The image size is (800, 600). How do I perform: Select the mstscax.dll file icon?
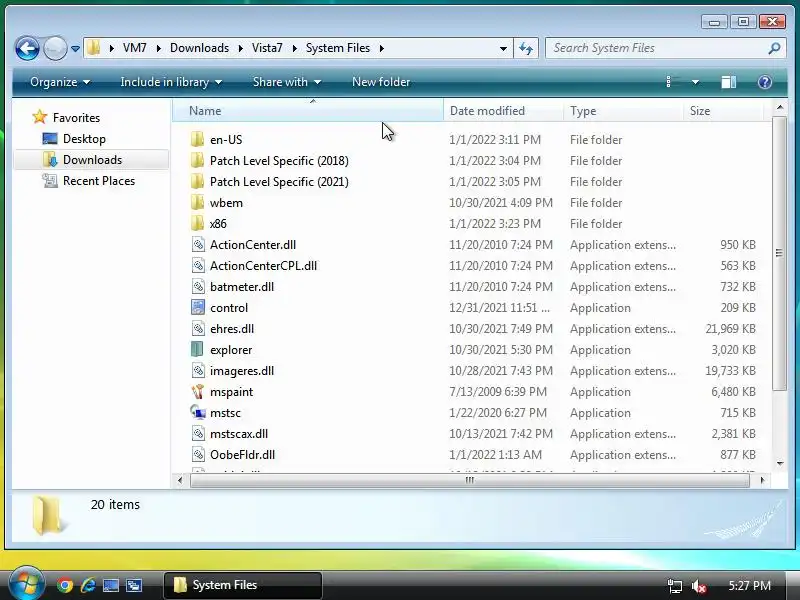pos(198,434)
